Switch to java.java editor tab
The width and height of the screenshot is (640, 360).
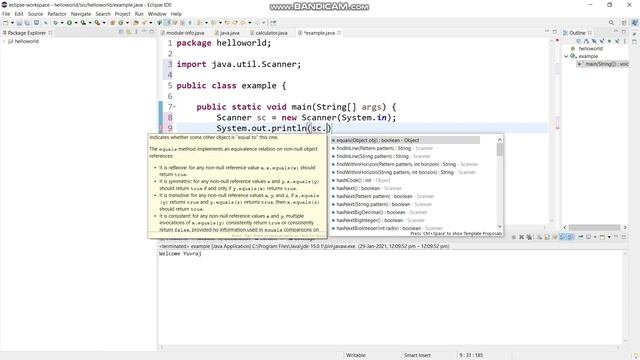229,33
